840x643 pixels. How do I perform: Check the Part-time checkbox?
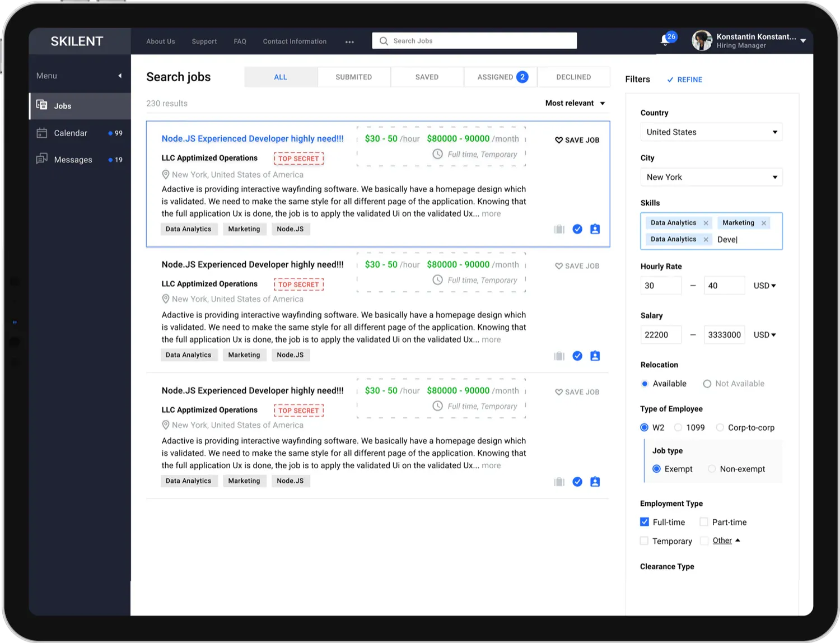[704, 522]
